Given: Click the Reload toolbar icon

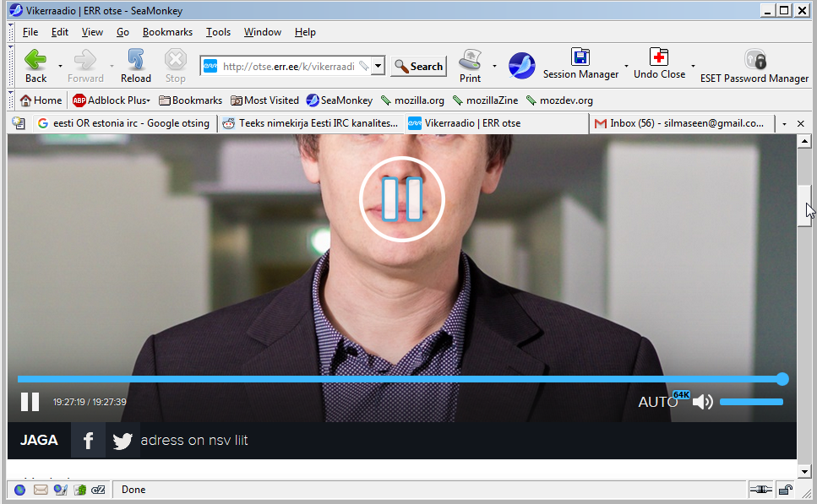Looking at the screenshot, I should (x=135, y=65).
